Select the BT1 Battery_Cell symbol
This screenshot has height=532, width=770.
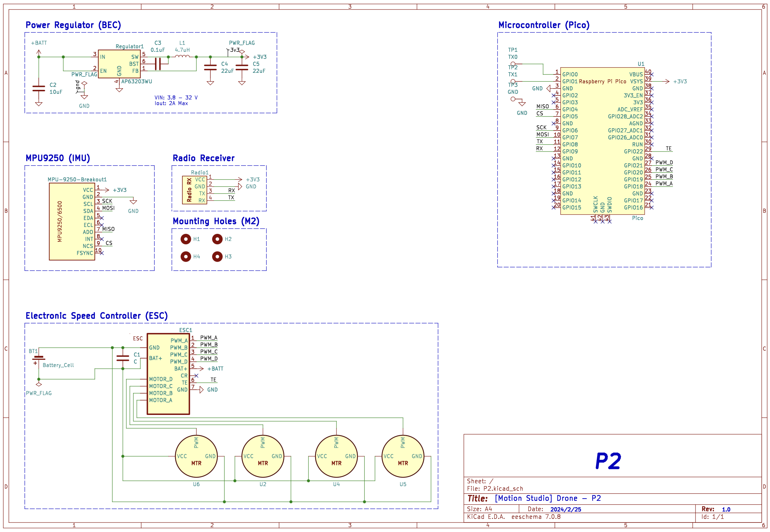tap(39, 358)
